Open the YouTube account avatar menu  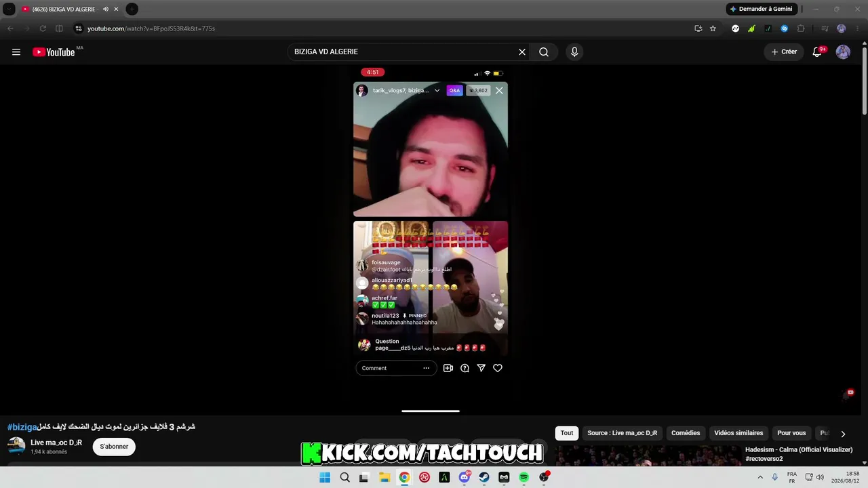(843, 52)
